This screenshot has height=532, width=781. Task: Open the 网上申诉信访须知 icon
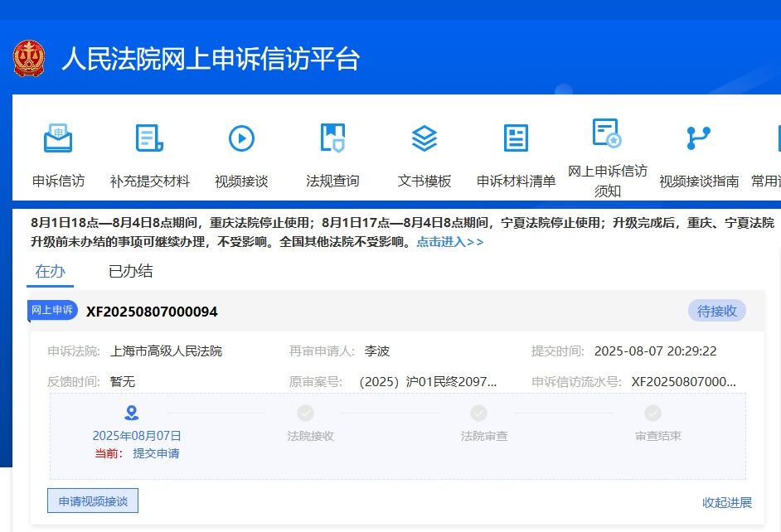coord(607,133)
